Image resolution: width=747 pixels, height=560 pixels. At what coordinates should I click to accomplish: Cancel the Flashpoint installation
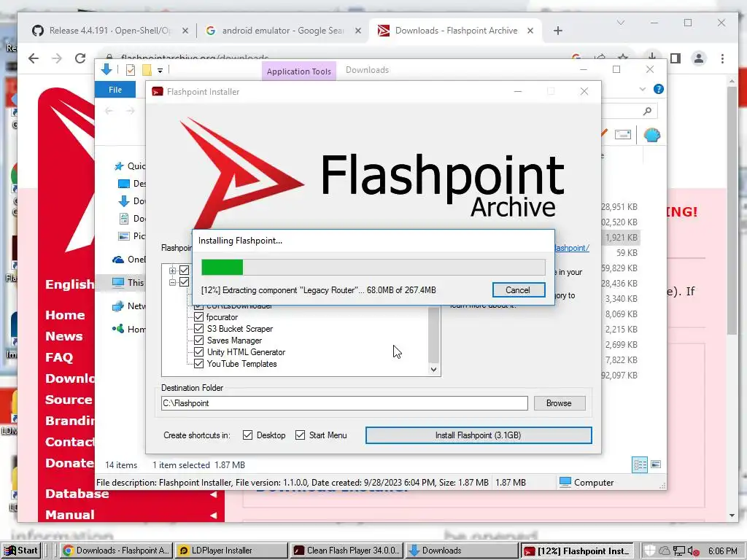519,290
